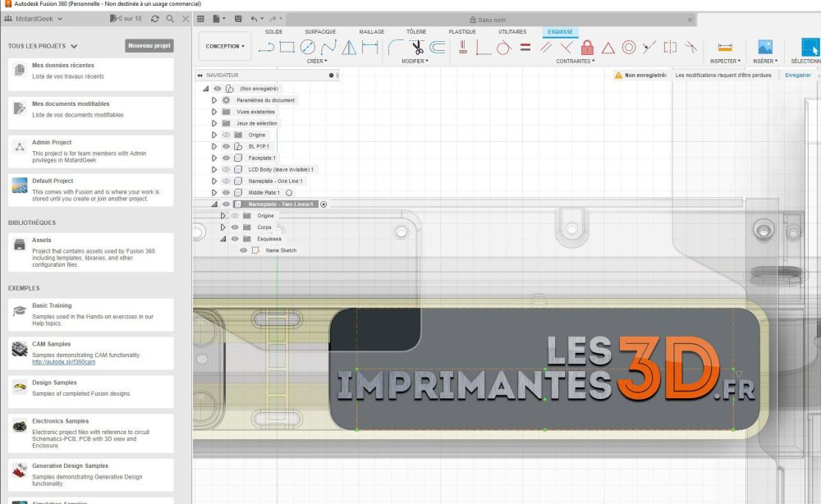
Task: Show Nameplate - One Line:1 component
Action: [x=227, y=181]
